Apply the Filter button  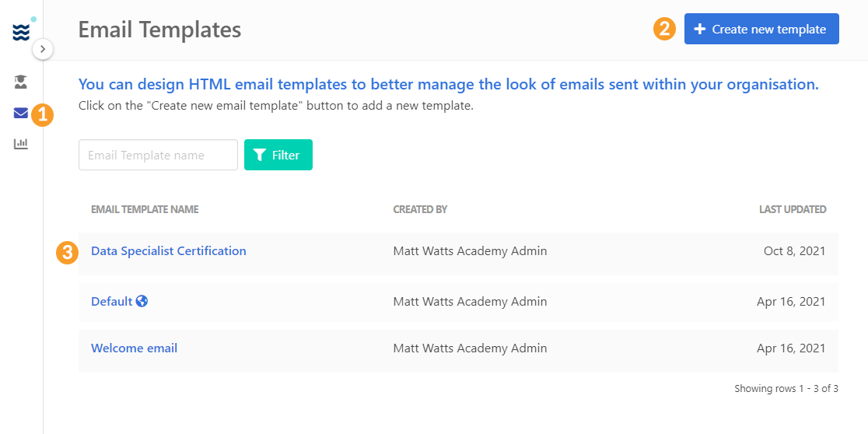click(x=278, y=155)
